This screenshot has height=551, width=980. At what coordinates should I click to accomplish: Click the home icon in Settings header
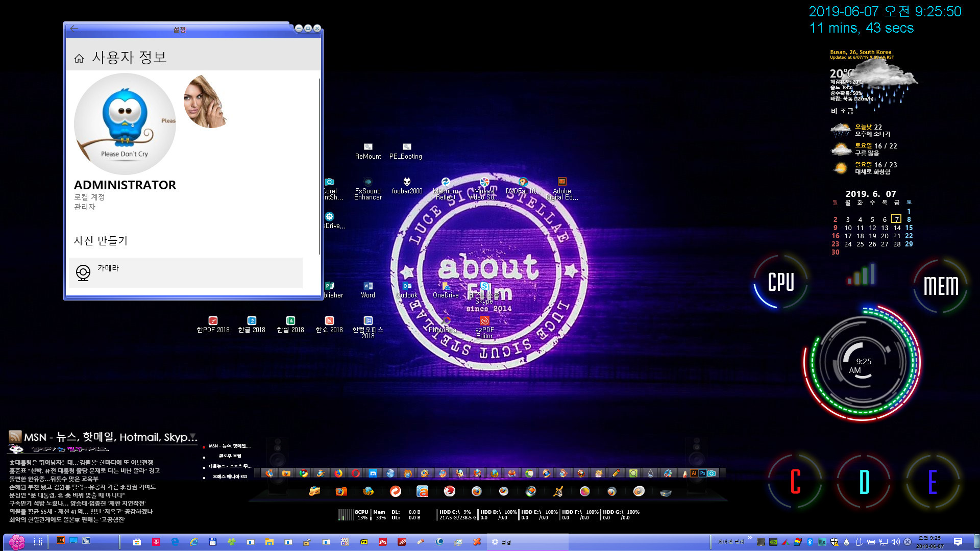pos(79,58)
